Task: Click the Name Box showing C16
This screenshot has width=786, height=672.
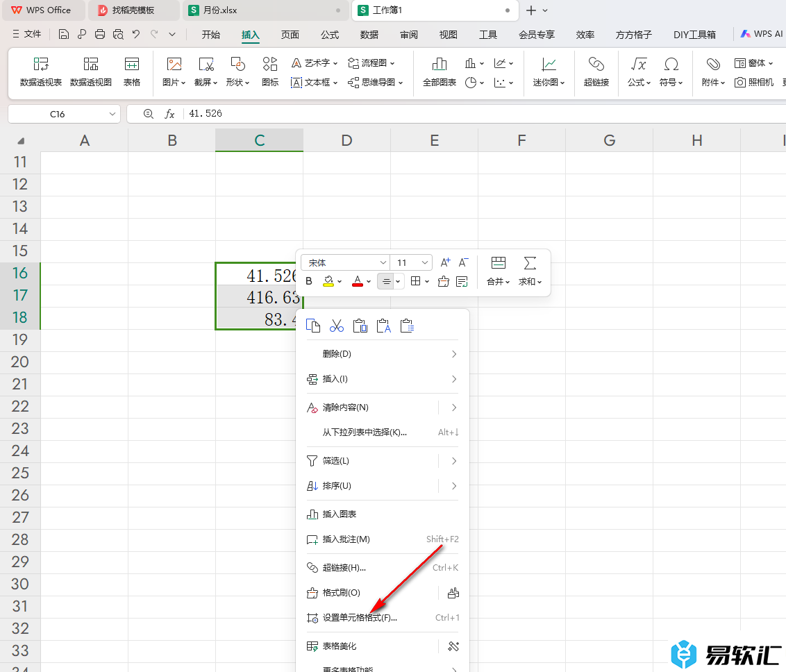Action: pos(57,114)
